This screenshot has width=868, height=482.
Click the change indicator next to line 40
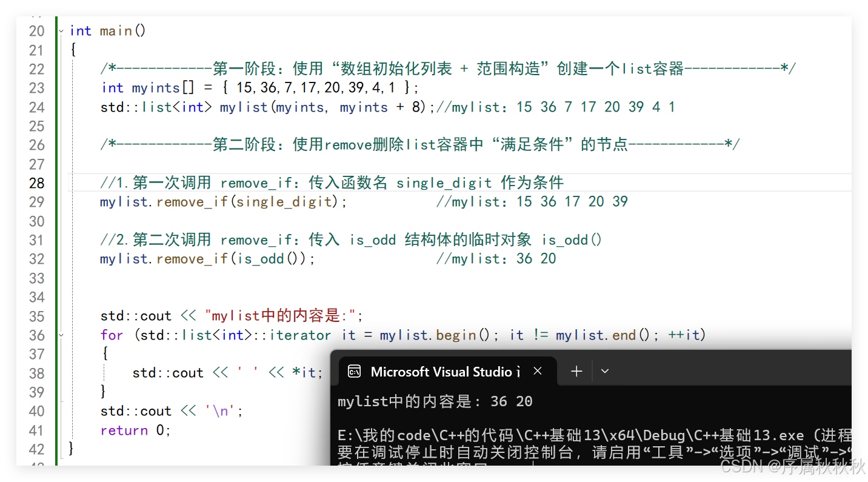[58, 410]
